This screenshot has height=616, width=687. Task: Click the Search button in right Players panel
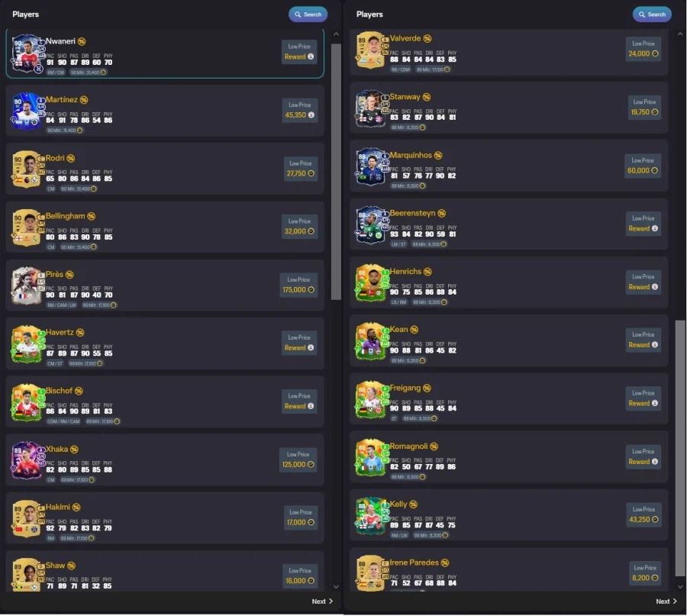tap(652, 15)
